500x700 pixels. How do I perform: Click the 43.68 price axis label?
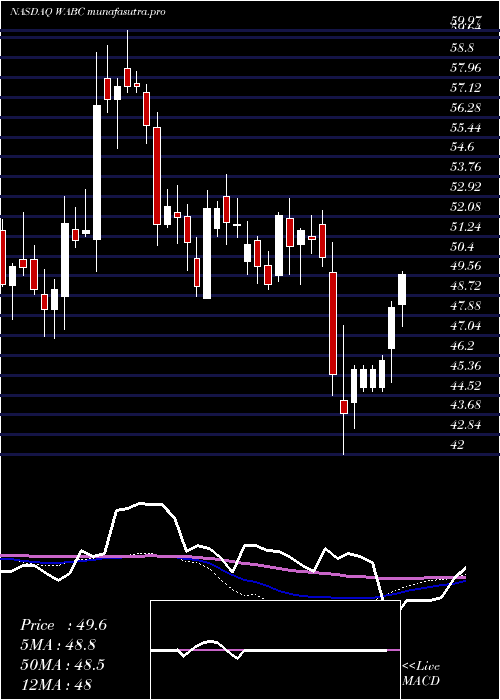click(x=466, y=405)
